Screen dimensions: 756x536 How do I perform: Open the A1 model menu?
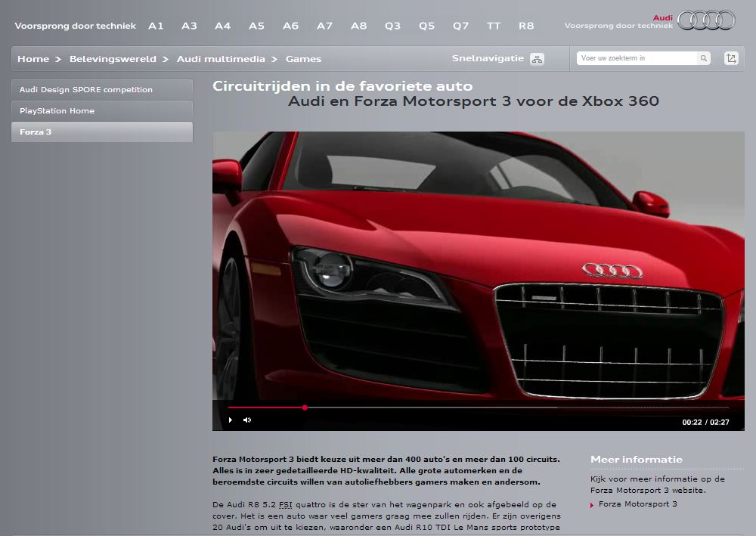[156, 26]
